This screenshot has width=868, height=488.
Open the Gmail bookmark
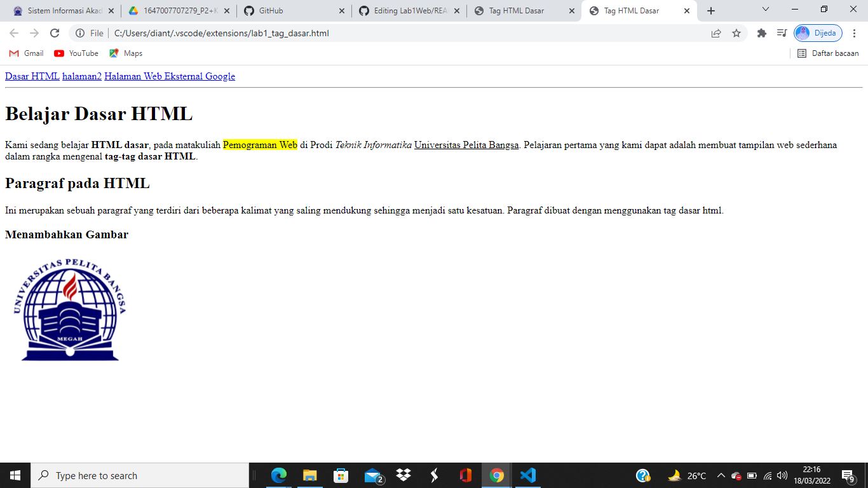tap(26, 53)
